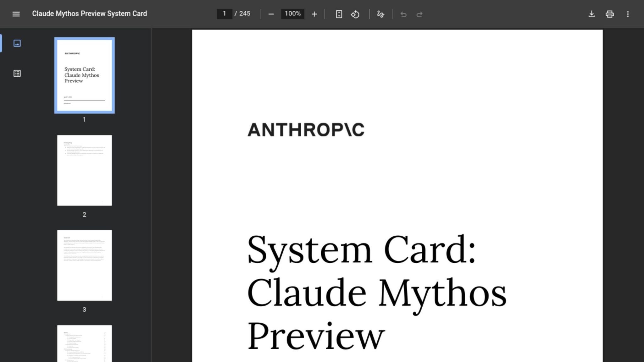Show the document outline view
644x362 pixels.
(x=17, y=73)
